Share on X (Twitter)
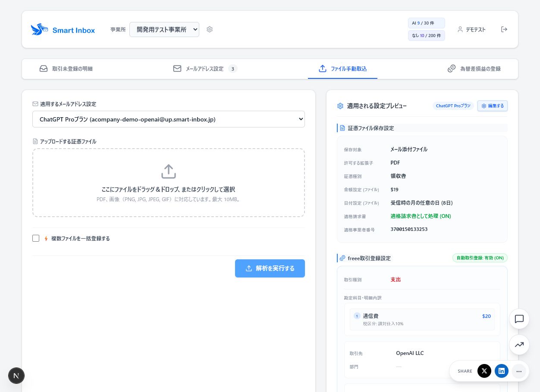This screenshot has height=392, width=540. pyautogui.click(x=484, y=371)
